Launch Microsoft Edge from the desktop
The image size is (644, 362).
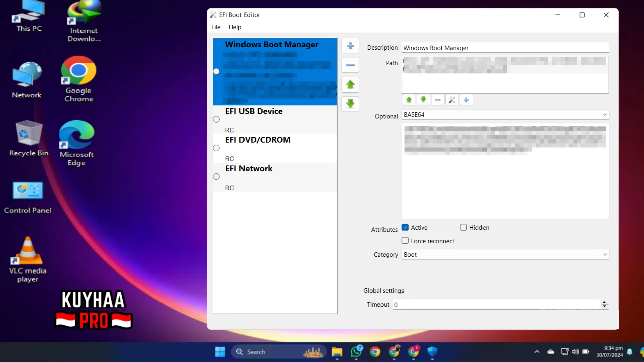coord(76,144)
